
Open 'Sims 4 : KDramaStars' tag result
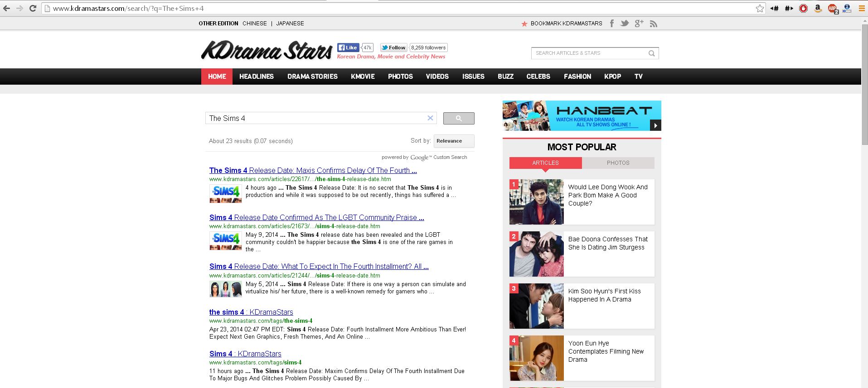coord(245,354)
